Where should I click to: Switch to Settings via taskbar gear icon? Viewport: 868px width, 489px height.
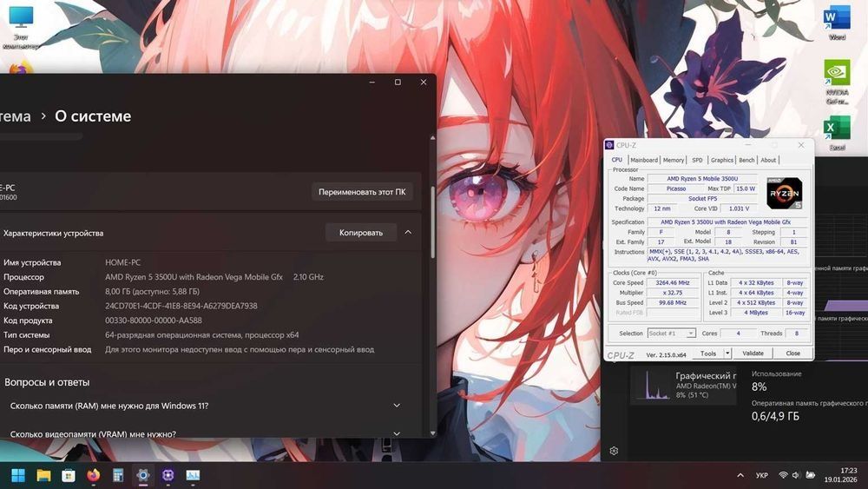point(143,475)
